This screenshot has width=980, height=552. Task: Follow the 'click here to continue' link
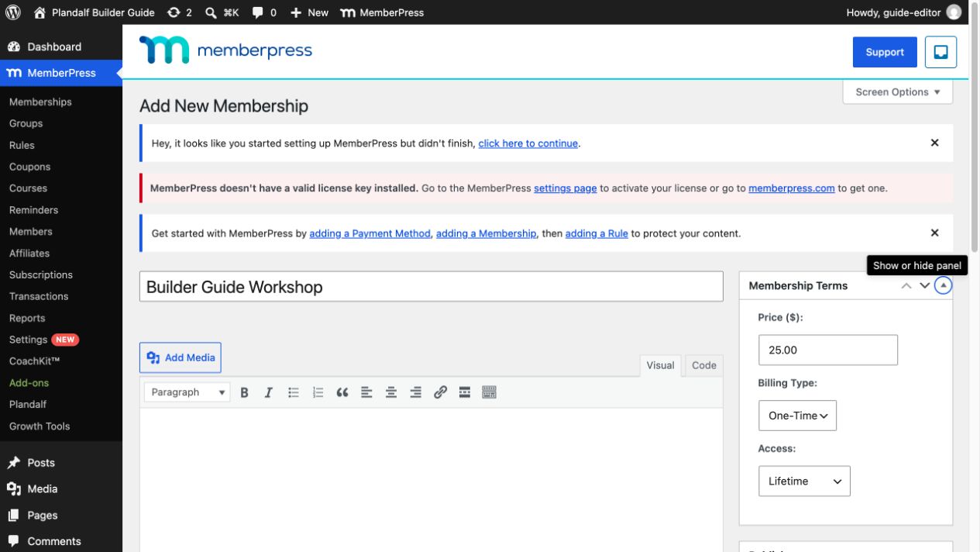[528, 143]
